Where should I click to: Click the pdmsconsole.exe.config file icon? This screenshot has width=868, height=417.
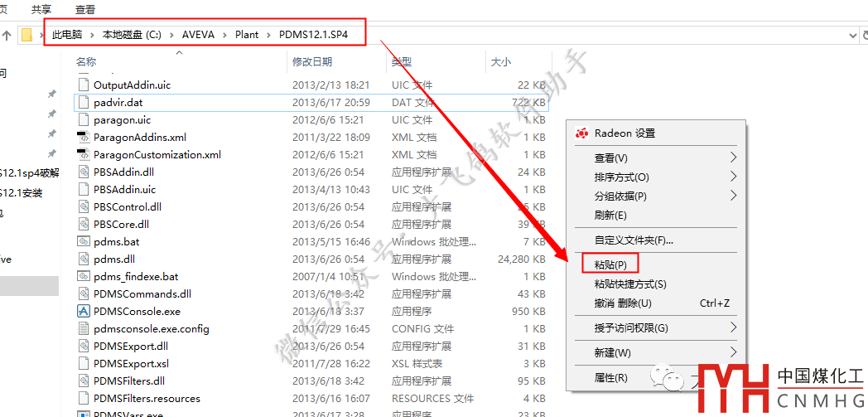click(83, 329)
